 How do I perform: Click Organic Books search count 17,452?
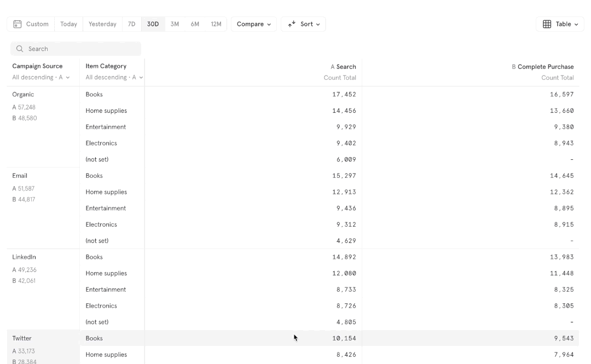pyautogui.click(x=344, y=95)
